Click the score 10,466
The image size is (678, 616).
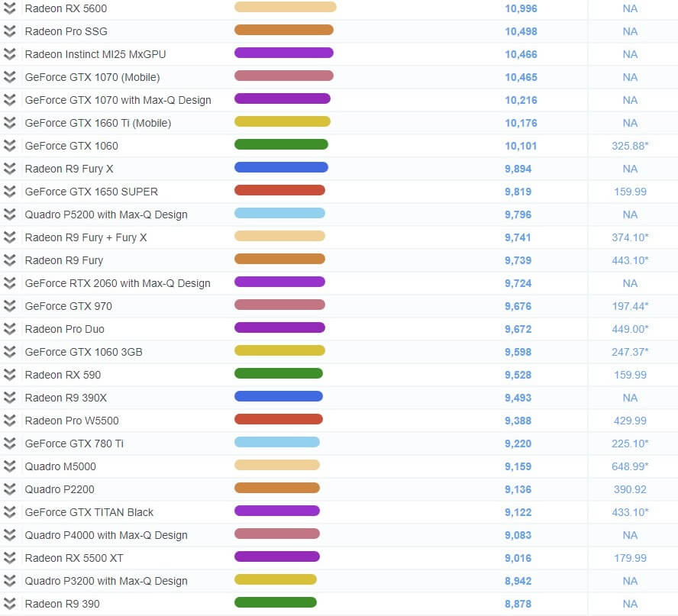pyautogui.click(x=521, y=54)
